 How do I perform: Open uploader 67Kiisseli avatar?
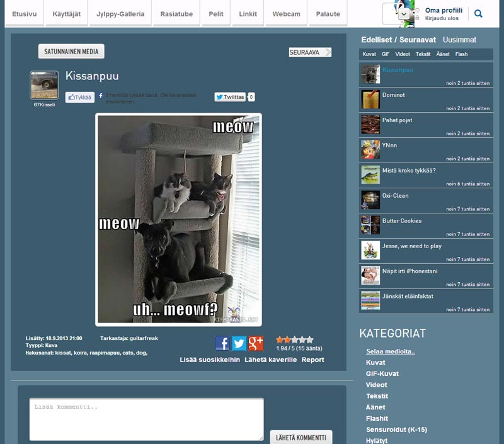coord(44,85)
